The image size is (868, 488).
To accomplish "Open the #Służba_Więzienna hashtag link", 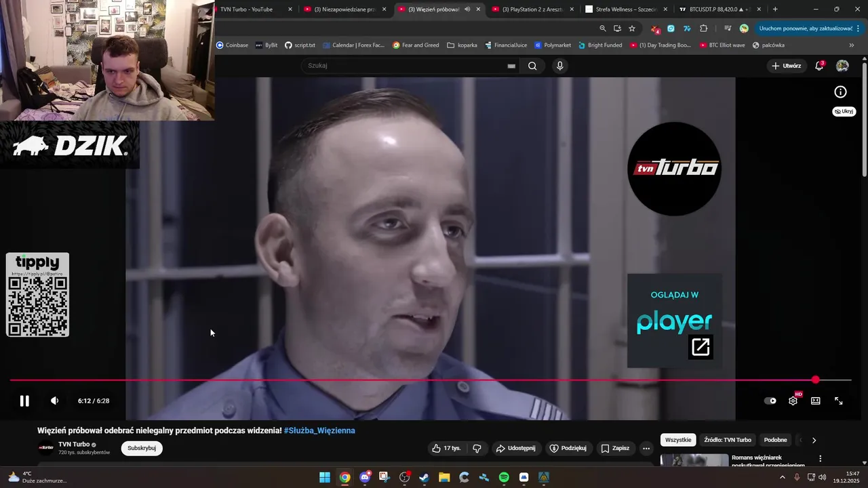I will click(x=319, y=430).
